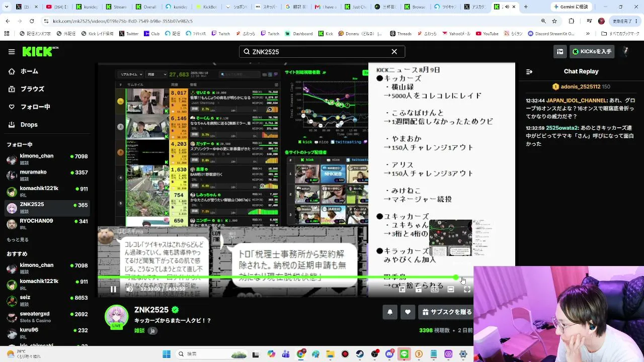Open the Windows Start menu

coord(167,354)
